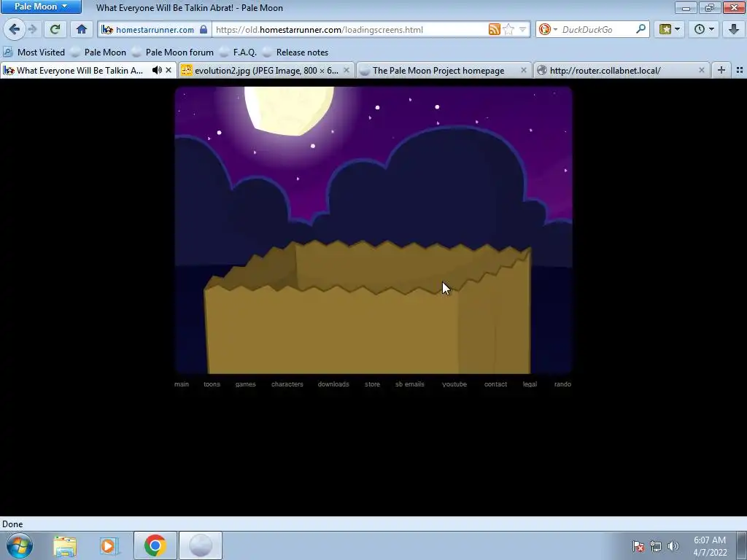Open the Pale Moon forum bookmark

click(x=173, y=52)
